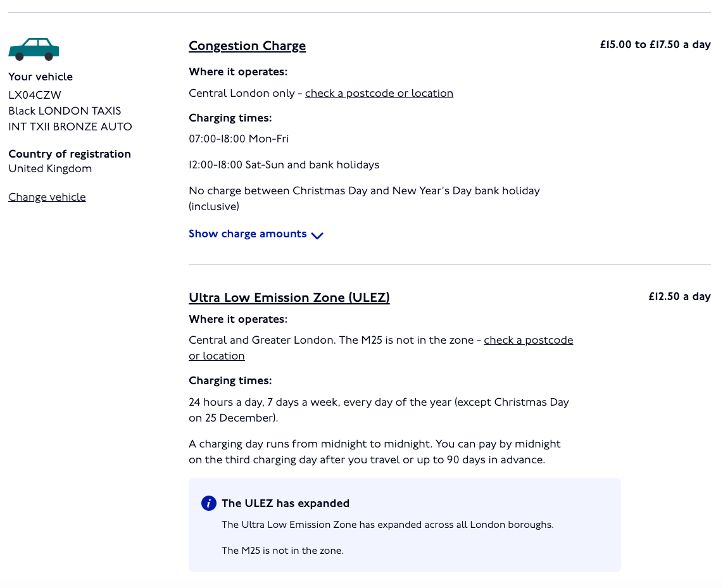
Task: Open the Ultra Low Emission Zone (ULEZ) link
Action: point(289,297)
